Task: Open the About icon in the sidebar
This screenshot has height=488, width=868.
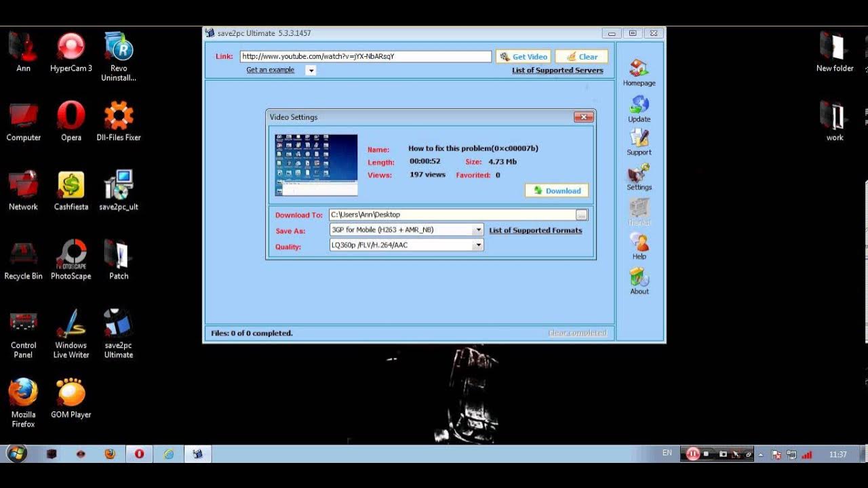Action: click(639, 281)
